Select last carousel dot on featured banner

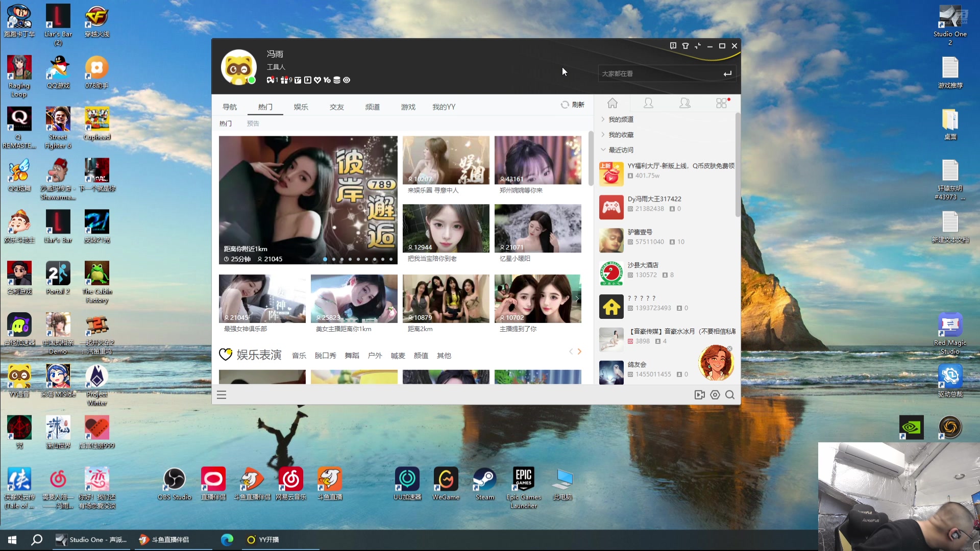(391, 259)
